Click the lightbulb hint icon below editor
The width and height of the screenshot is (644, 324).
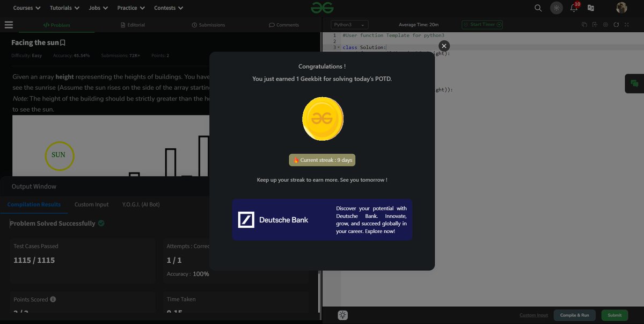(x=343, y=315)
